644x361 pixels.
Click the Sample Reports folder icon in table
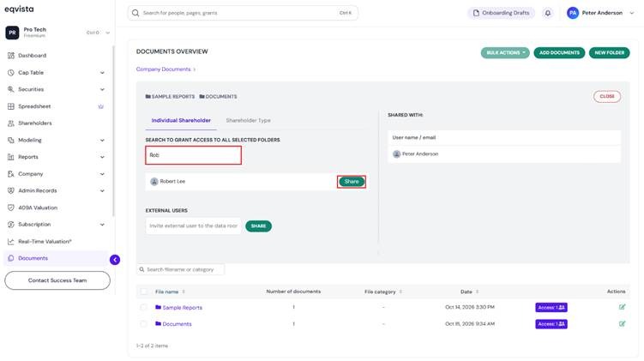158,307
